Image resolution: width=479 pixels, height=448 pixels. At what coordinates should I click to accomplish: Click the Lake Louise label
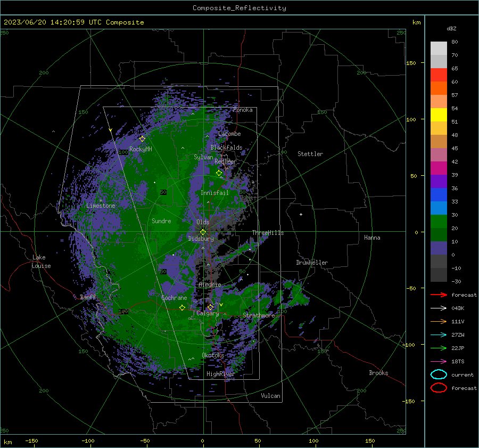click(42, 262)
